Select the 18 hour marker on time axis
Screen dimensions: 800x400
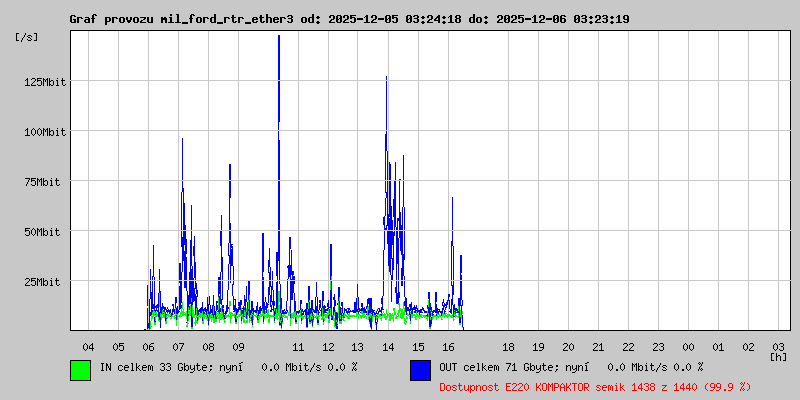(x=509, y=346)
